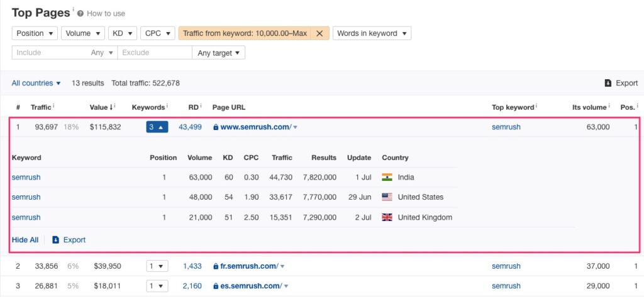Screen dimensions: 644x297
Task: Open the Words in keyword dropdown
Action: pos(372,33)
